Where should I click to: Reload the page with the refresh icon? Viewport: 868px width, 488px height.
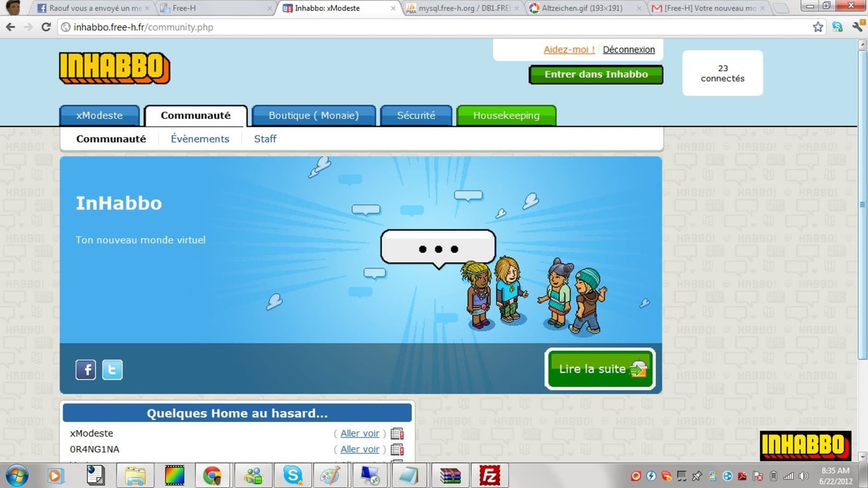46,27
